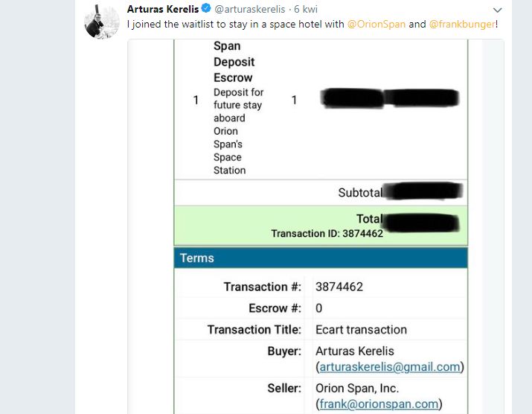Click the green Total row

[321, 226]
